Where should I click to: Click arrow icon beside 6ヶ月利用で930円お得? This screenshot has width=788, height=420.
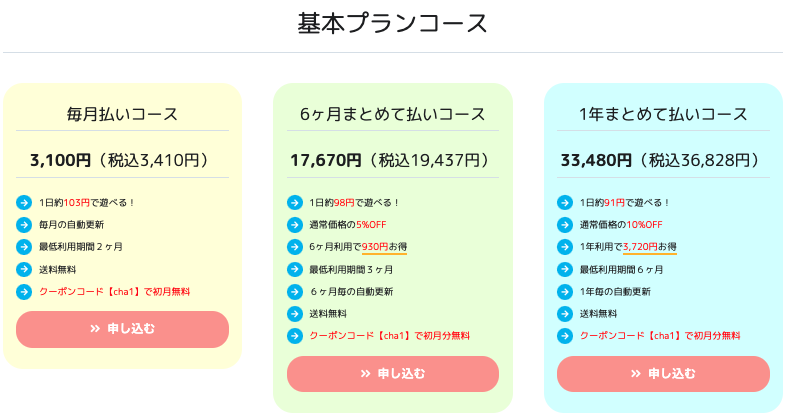[294, 247]
